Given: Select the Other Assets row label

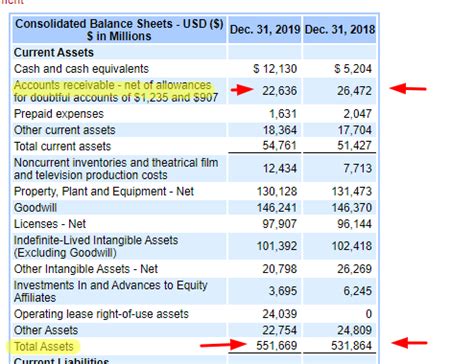Looking at the screenshot, I should pos(46,330).
